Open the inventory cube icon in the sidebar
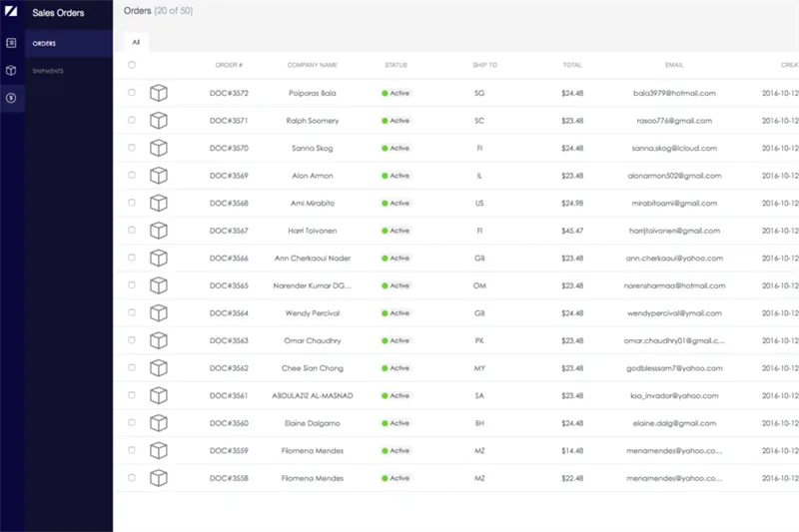This screenshot has height=532, width=799. point(11,71)
